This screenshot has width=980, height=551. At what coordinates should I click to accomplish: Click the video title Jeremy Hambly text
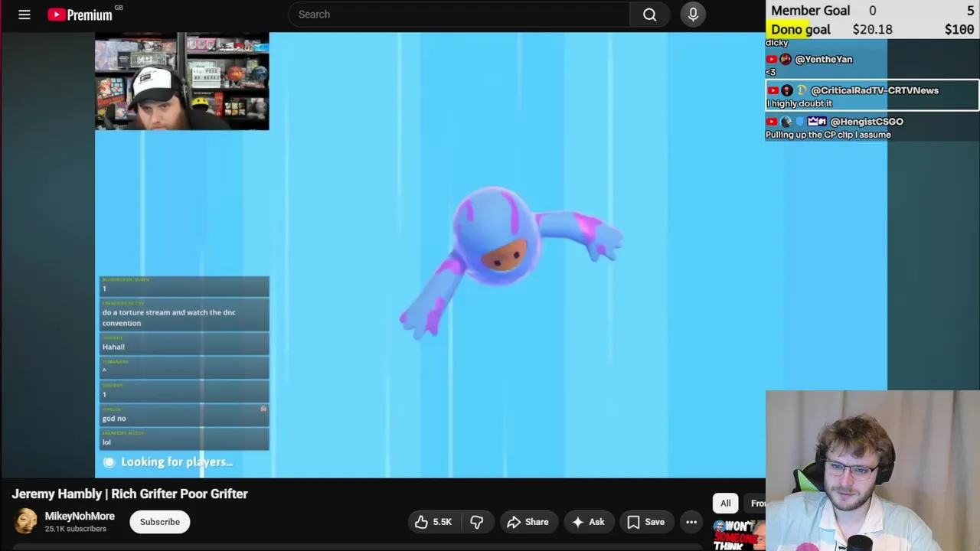tap(129, 494)
